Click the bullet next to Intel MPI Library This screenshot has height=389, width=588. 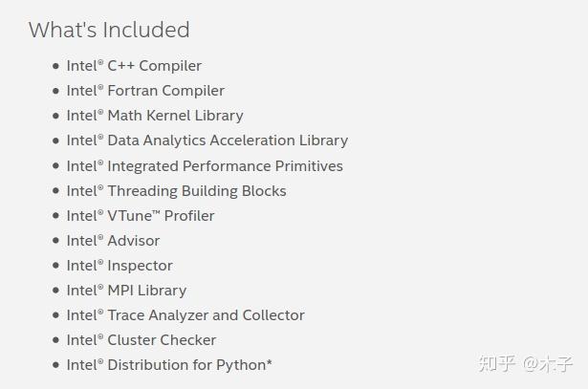tap(55, 291)
